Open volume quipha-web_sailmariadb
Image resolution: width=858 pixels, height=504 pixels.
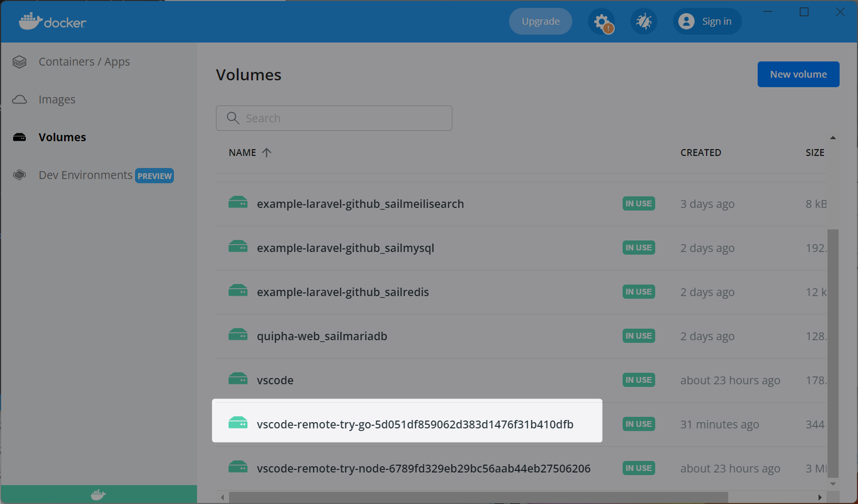[322, 337]
